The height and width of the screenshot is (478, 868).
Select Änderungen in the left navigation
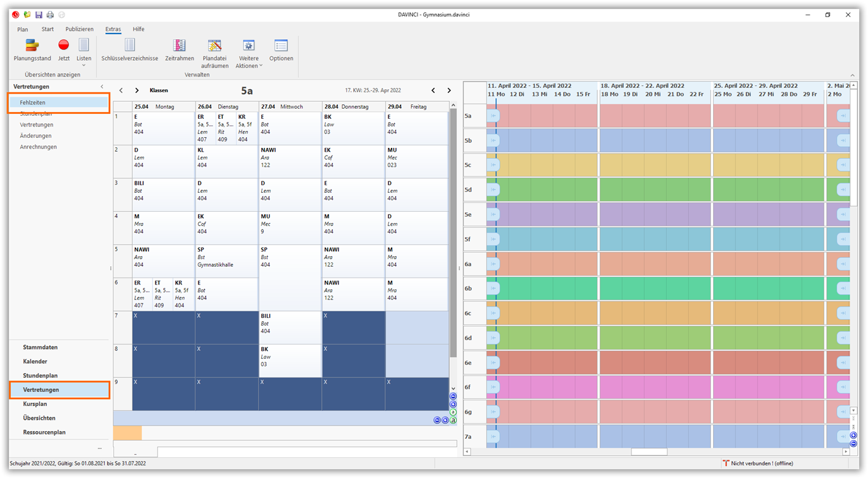coord(35,136)
